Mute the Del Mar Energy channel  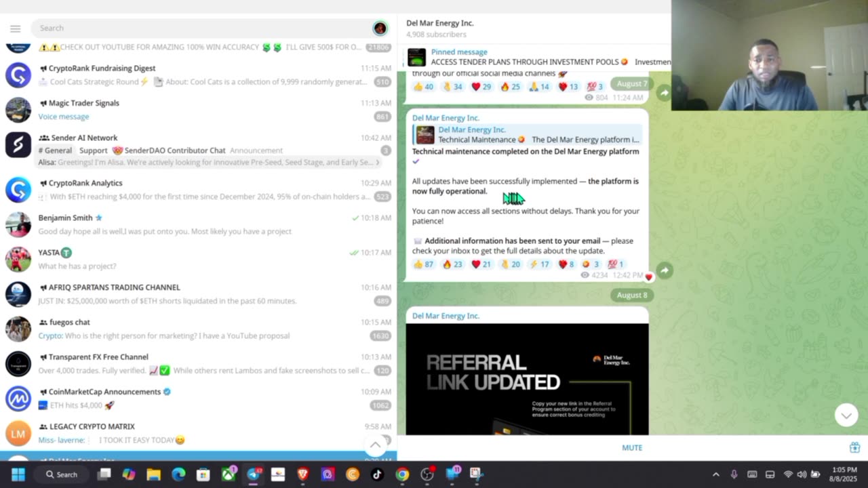(632, 447)
